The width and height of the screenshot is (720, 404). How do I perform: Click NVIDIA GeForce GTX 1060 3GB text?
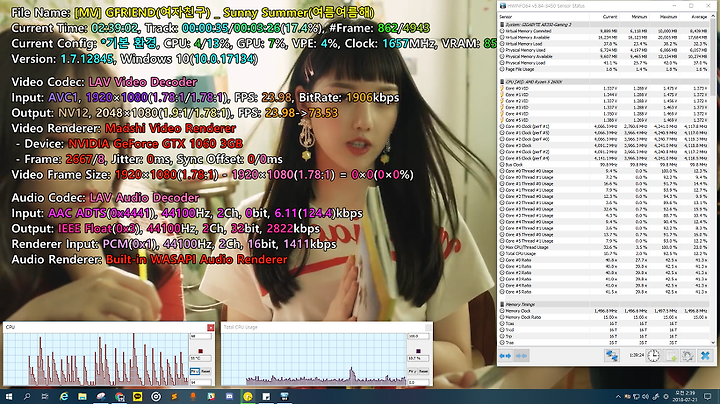pos(155,144)
